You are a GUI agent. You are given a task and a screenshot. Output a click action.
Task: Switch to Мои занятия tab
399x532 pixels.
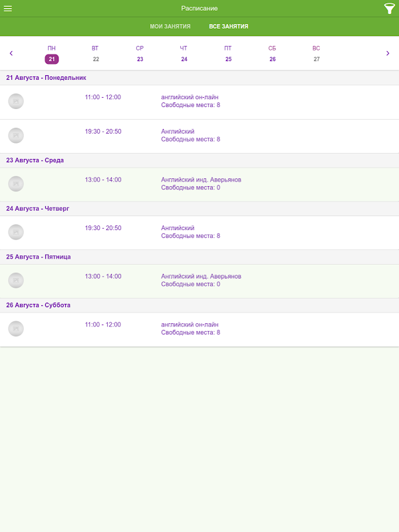[x=170, y=26]
